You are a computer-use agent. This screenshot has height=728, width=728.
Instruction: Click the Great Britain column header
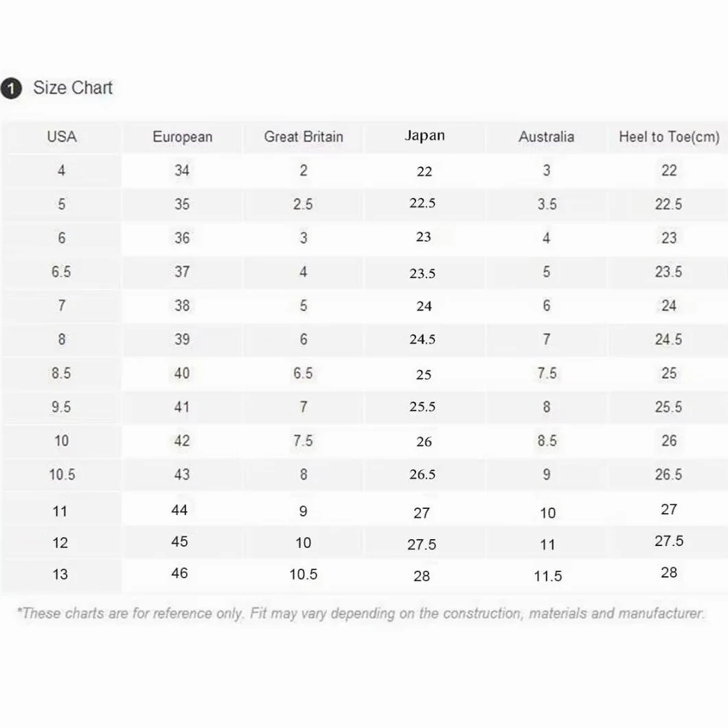pyautogui.click(x=304, y=137)
